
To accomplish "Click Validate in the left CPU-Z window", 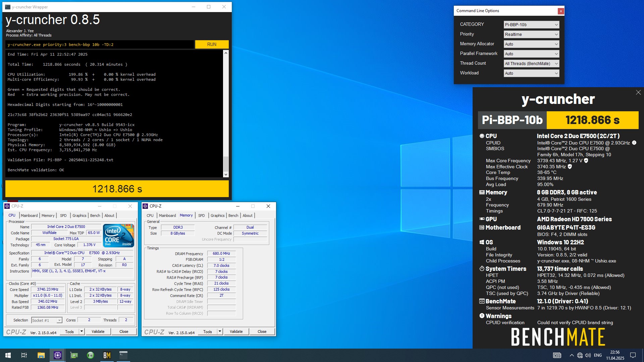I will tap(98, 331).
